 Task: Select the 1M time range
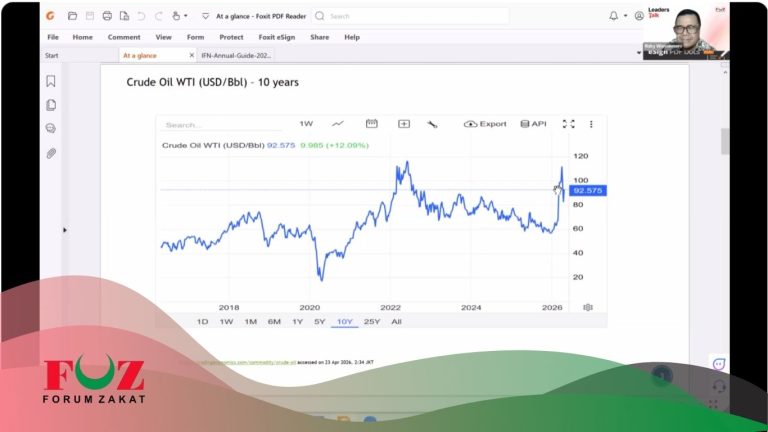pyautogui.click(x=250, y=322)
